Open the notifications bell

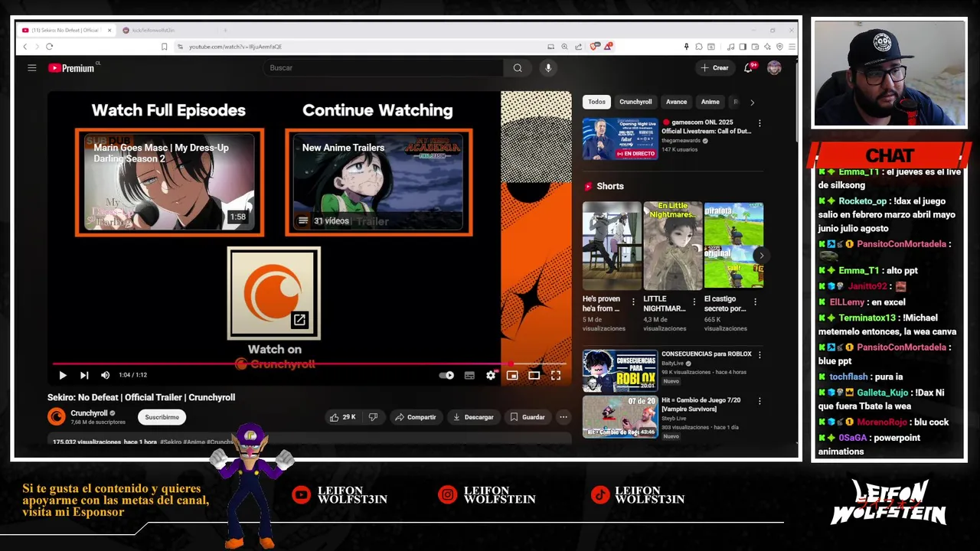tap(749, 68)
